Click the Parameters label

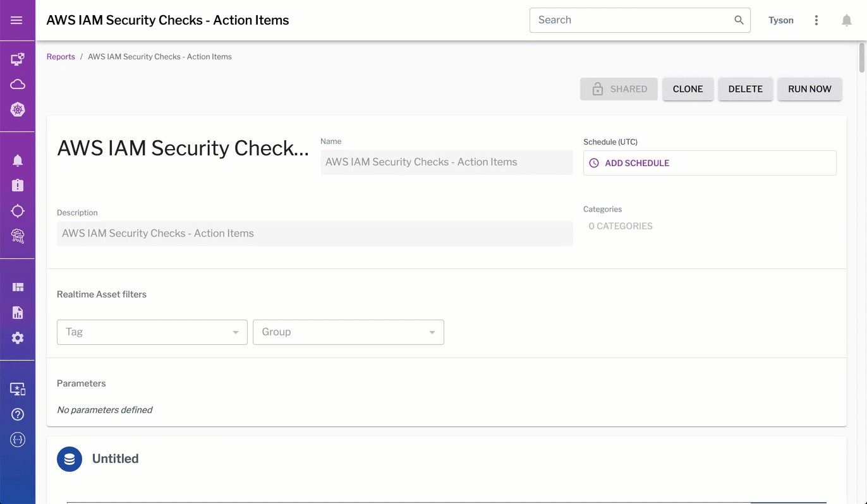click(x=82, y=383)
